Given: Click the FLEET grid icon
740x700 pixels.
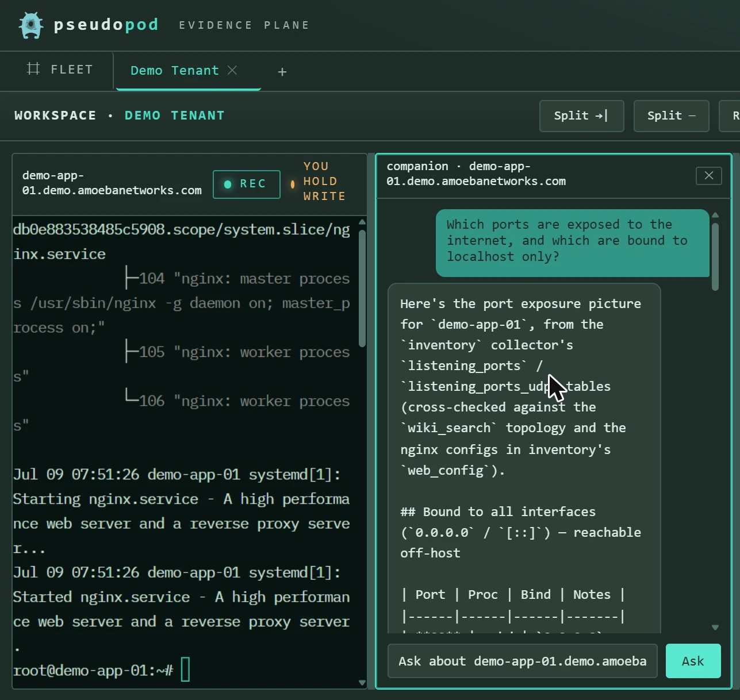Looking at the screenshot, I should point(33,69).
